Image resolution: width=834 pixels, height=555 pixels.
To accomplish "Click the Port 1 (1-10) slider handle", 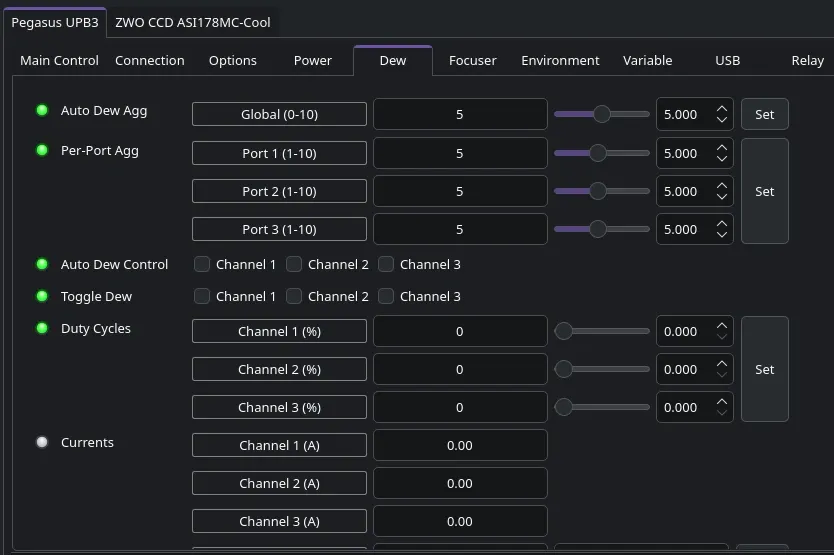I will click(598, 153).
